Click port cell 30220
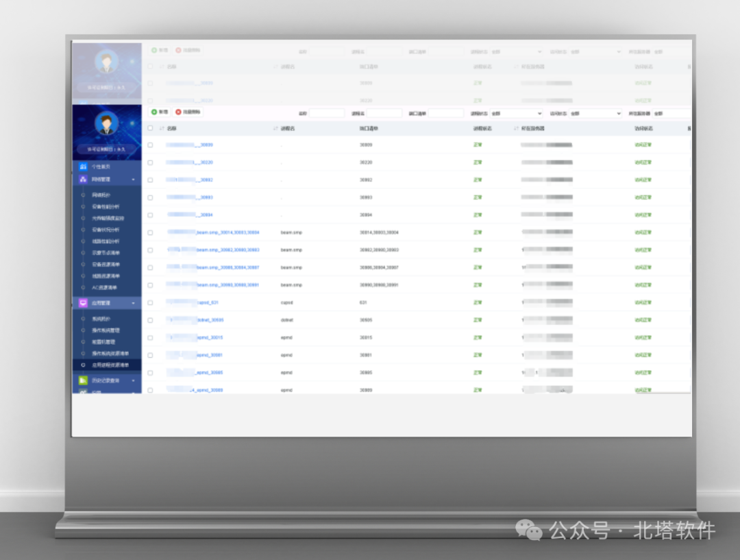This screenshot has width=740, height=560. pyautogui.click(x=366, y=162)
